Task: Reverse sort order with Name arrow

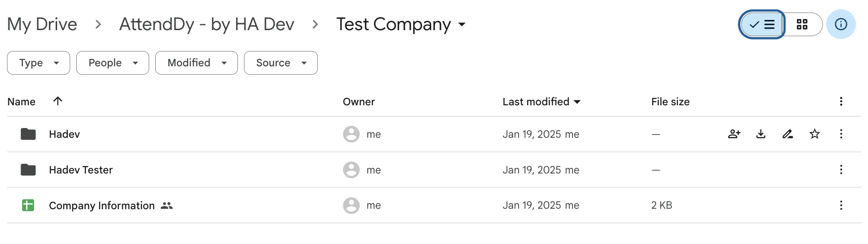Action: point(58,101)
